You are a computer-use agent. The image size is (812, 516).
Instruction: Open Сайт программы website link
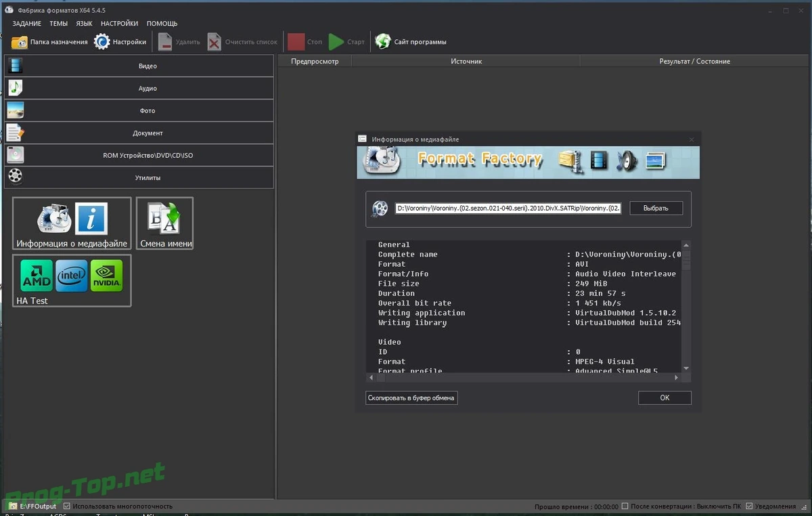tap(411, 42)
